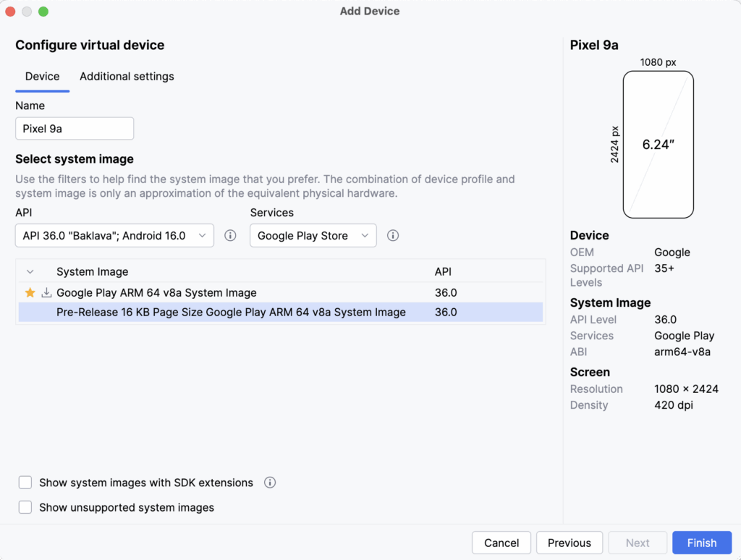This screenshot has height=560, width=741.
Task: Click the disabled Next button
Action: coord(638,543)
